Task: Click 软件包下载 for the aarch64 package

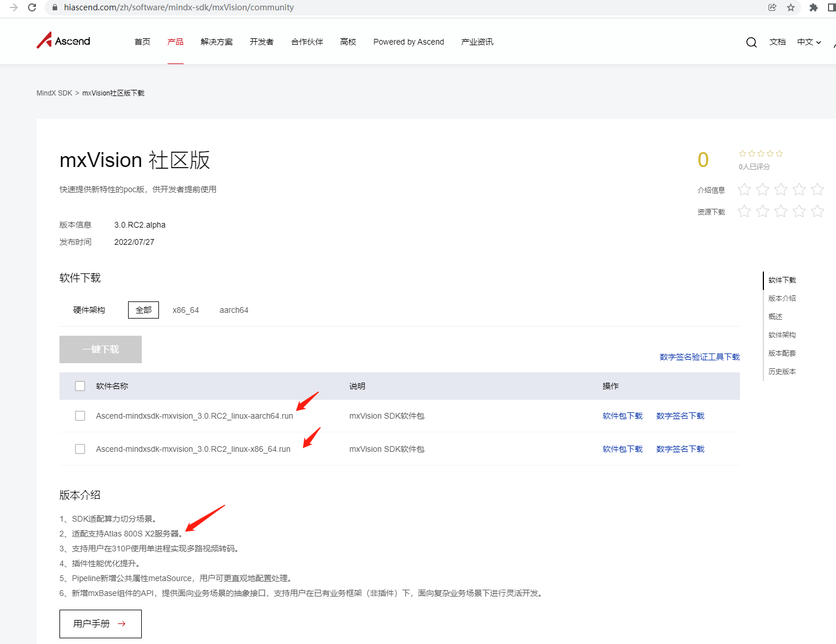Action: pyautogui.click(x=622, y=416)
